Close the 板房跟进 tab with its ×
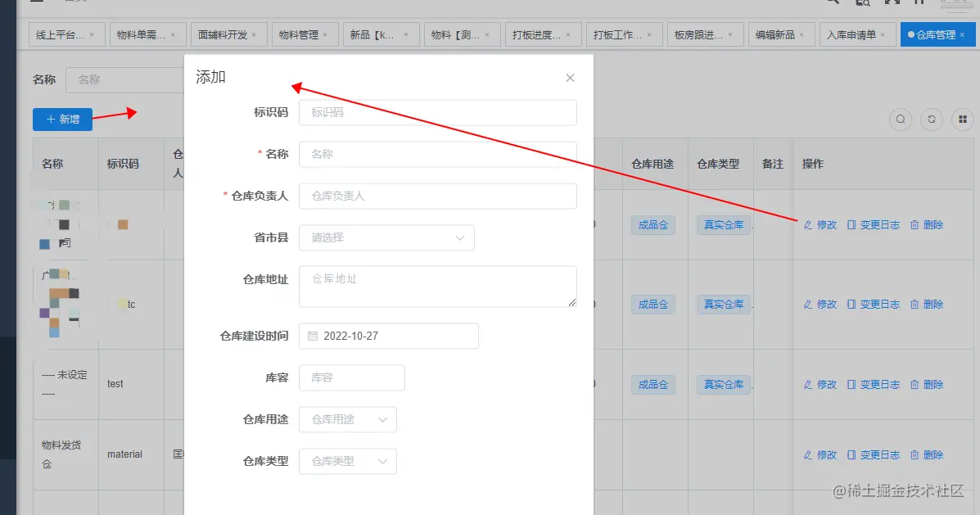Screen dimensions: 980x515 (x=730, y=35)
